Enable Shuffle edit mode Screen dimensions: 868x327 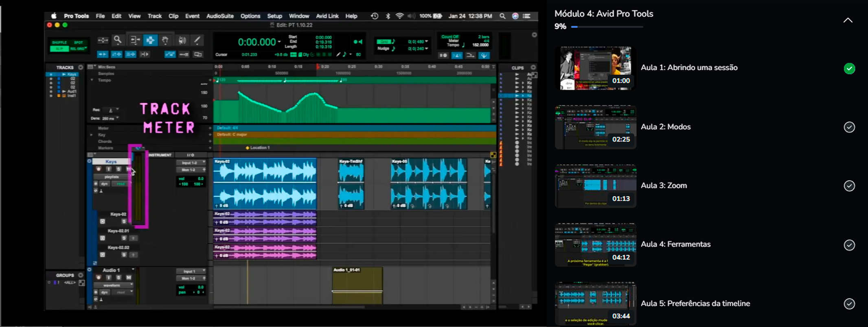pyautogui.click(x=59, y=42)
